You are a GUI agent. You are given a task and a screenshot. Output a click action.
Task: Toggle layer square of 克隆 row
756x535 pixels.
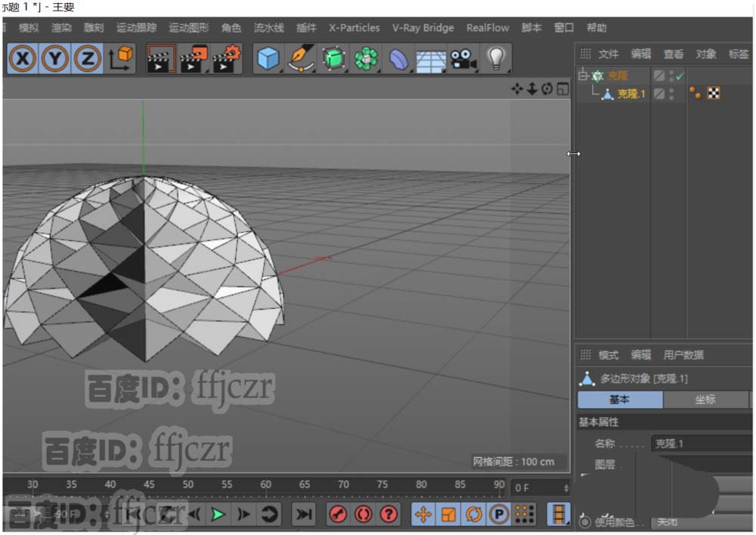tap(659, 76)
